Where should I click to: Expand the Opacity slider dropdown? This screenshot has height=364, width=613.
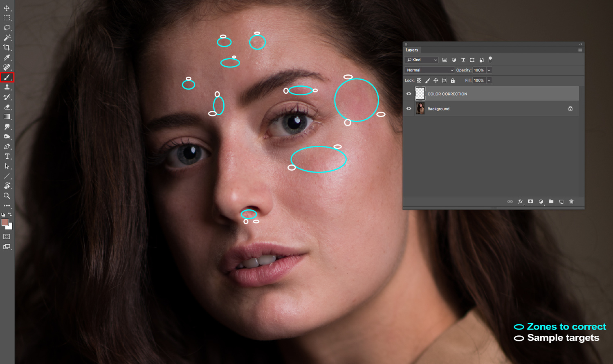489,70
